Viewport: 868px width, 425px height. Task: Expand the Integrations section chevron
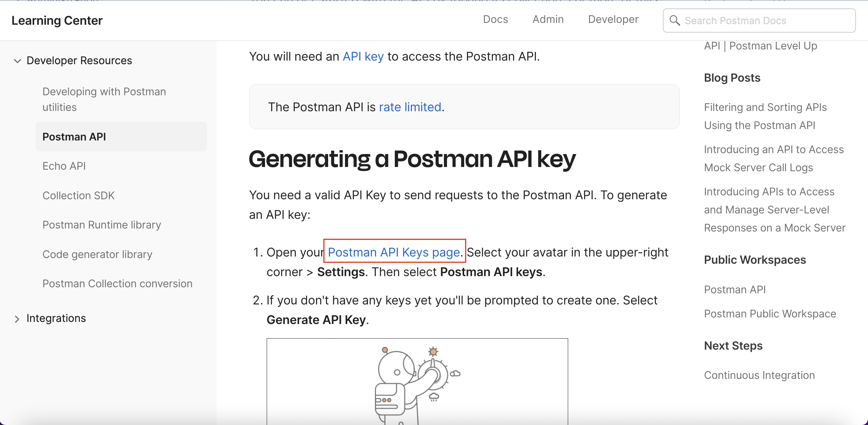[x=17, y=319]
